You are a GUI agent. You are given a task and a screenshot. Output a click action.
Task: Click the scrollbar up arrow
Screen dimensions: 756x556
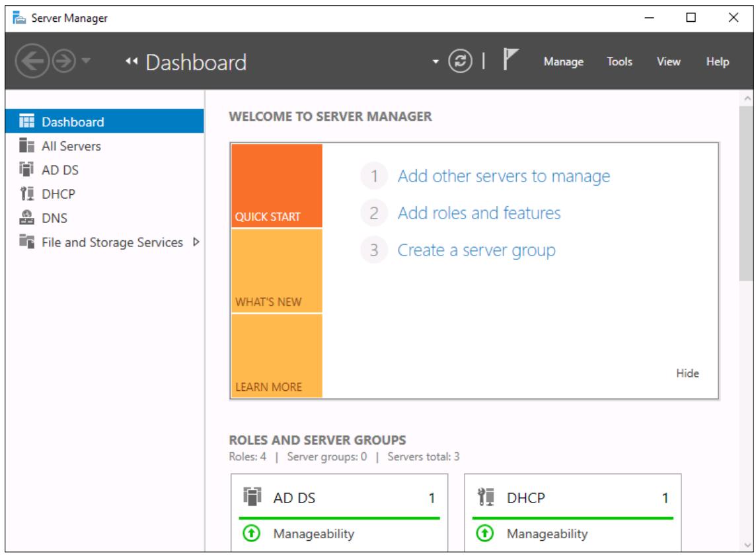point(747,98)
